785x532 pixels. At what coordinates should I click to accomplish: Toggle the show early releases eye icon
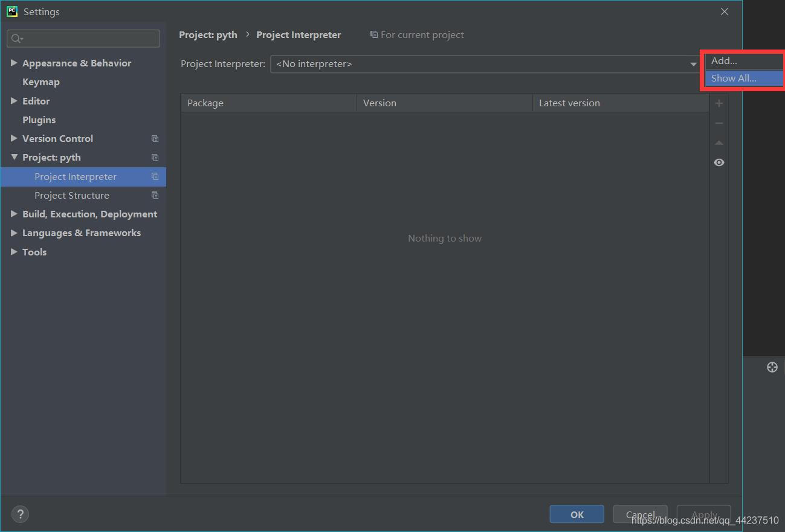pyautogui.click(x=719, y=162)
